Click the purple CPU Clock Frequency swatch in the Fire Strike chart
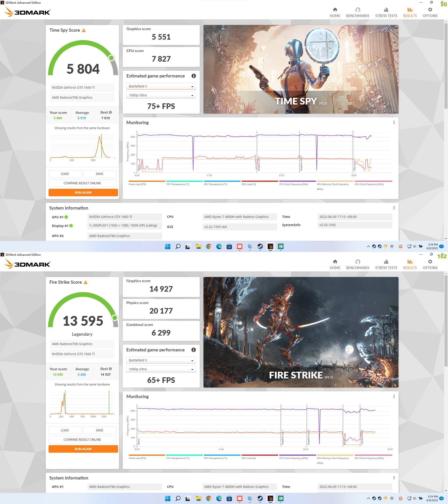Screen dimensions: 448x504 pyautogui.click(x=297, y=455)
